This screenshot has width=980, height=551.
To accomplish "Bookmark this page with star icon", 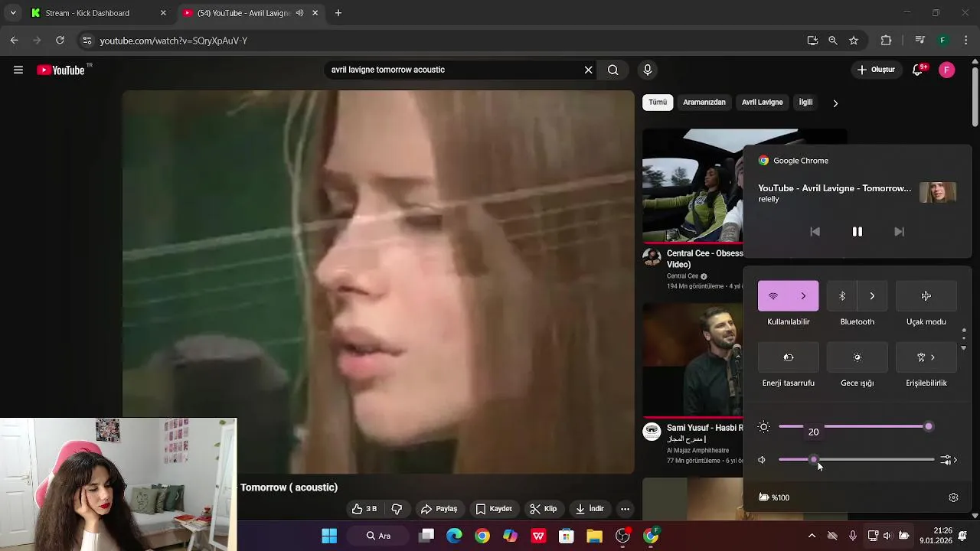I will coord(854,41).
